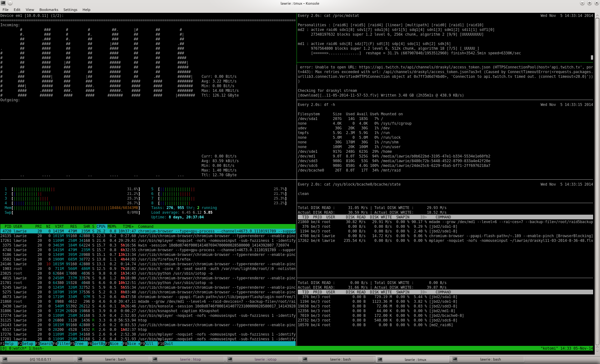The height and width of the screenshot is (364, 600).
Task: Sort htop by the VIRT column header
Action: click(59, 227)
